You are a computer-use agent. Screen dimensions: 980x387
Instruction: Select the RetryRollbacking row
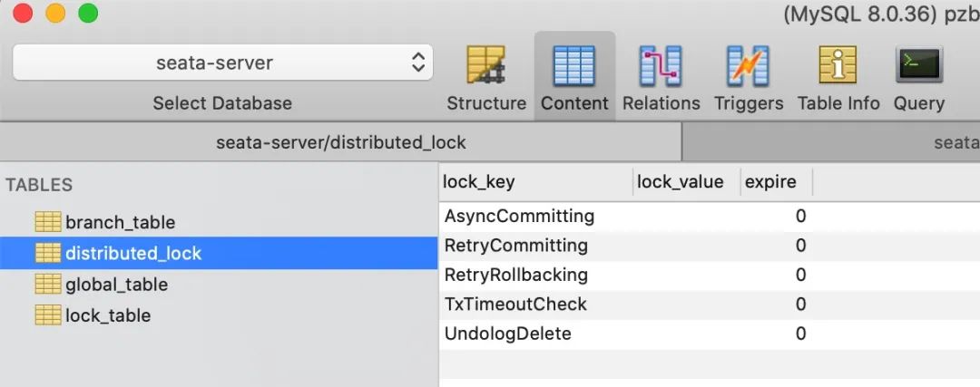[515, 275]
